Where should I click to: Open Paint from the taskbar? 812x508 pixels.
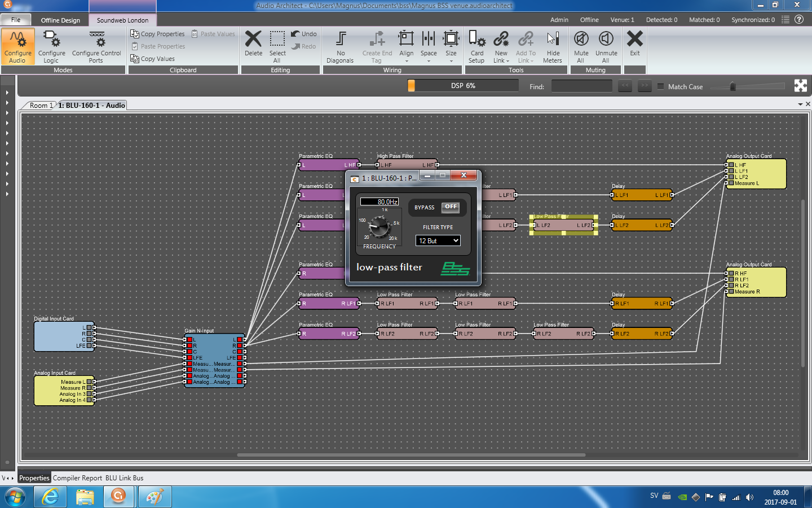154,497
